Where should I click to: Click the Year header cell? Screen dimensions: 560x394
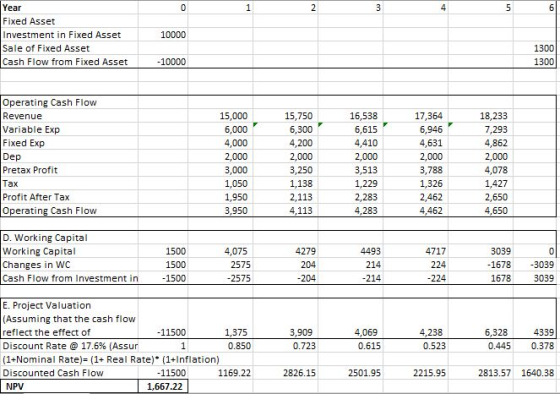pyautogui.click(x=70, y=8)
